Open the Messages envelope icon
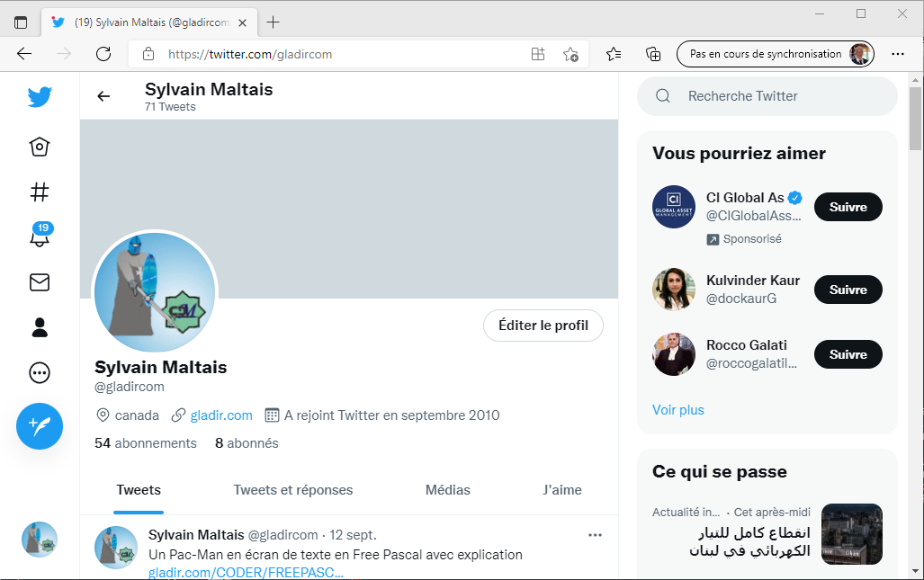This screenshot has height=580, width=924. [40, 282]
